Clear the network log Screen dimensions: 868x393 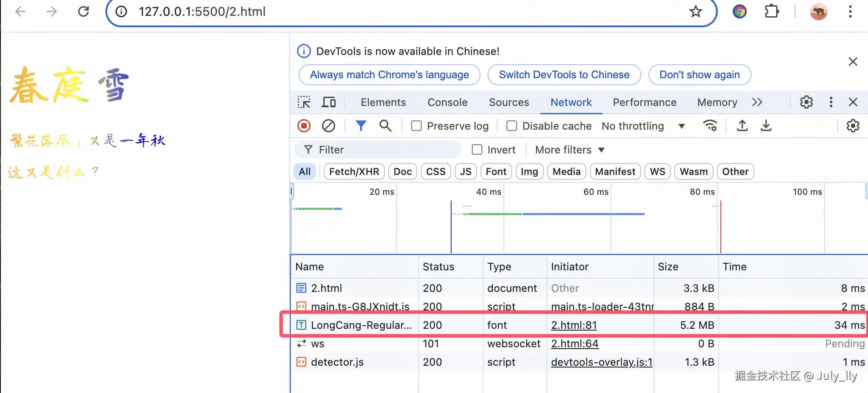tap(328, 126)
